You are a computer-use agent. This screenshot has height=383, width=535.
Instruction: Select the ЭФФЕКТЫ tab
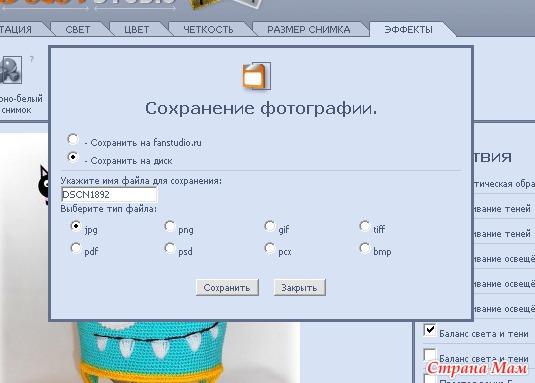tap(408, 29)
